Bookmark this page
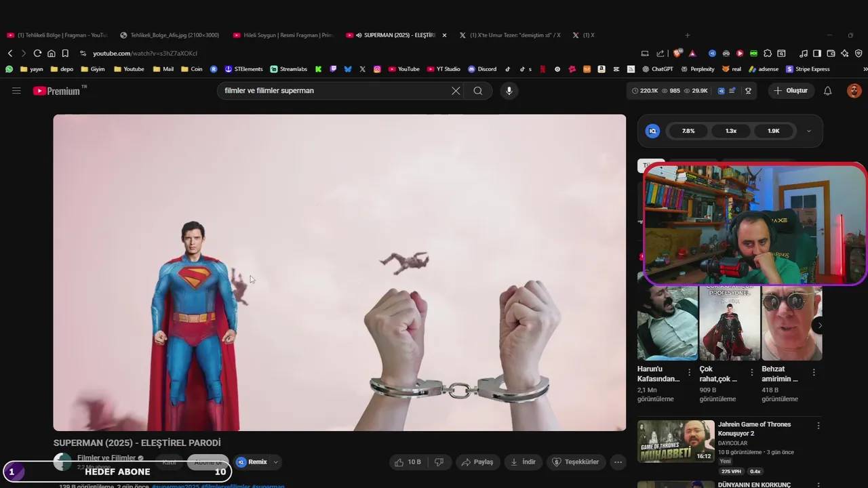This screenshot has width=868, height=488. coord(65,54)
